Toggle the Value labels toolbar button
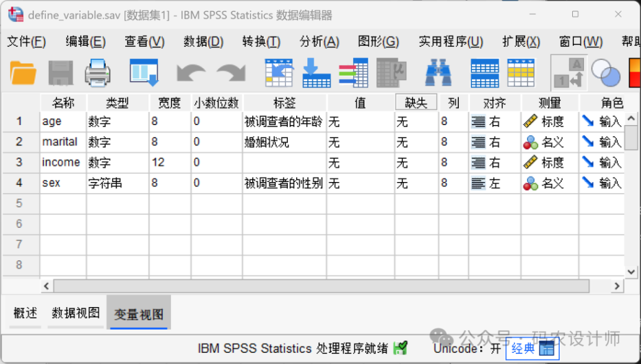This screenshot has height=364, width=641. pos(569,73)
